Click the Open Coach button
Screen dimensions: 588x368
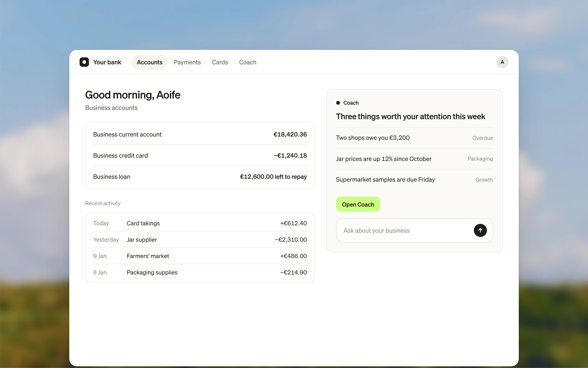[x=358, y=204]
